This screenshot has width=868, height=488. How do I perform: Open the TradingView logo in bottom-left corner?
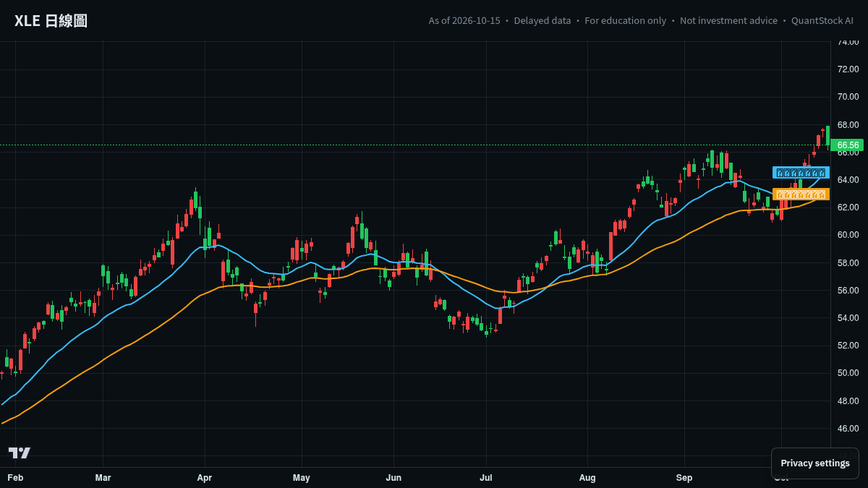(x=20, y=453)
